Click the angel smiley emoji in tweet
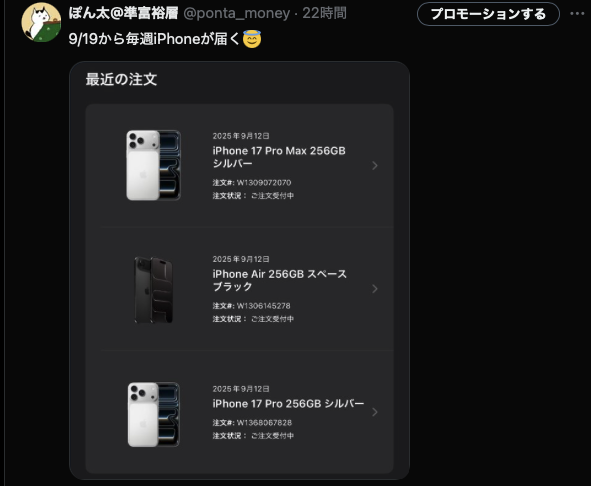Image resolution: width=591 pixels, height=486 pixels. [x=252, y=39]
